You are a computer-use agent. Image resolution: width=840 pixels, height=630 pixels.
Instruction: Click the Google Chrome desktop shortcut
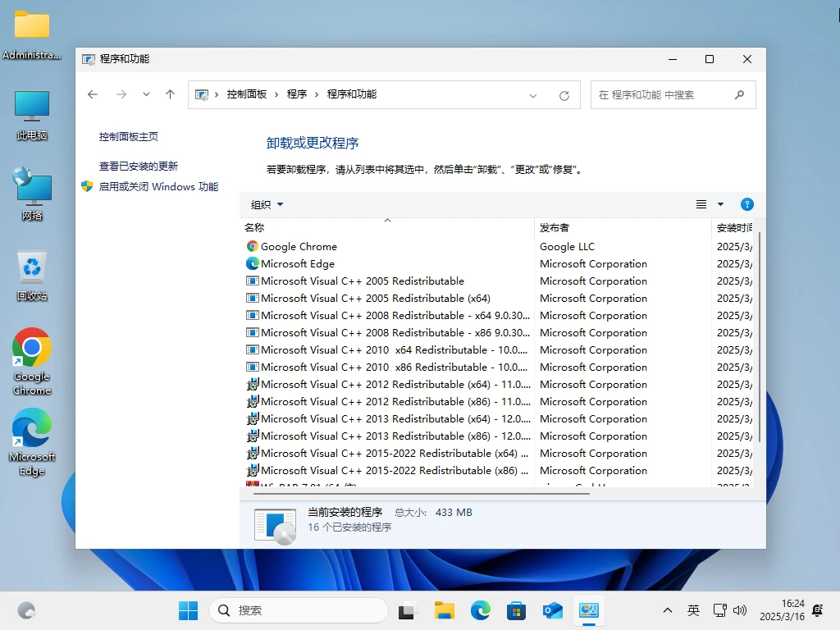[x=32, y=362]
